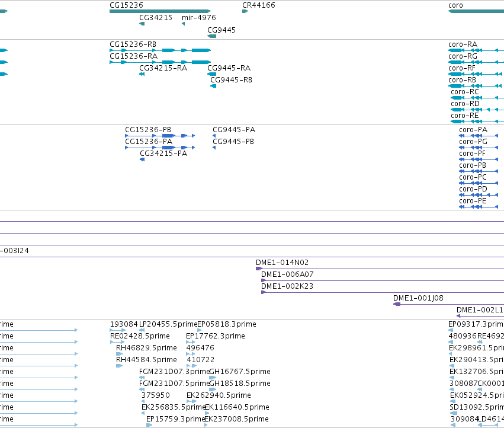Select the CG34215 gene label
504x428 pixels.
point(156,18)
